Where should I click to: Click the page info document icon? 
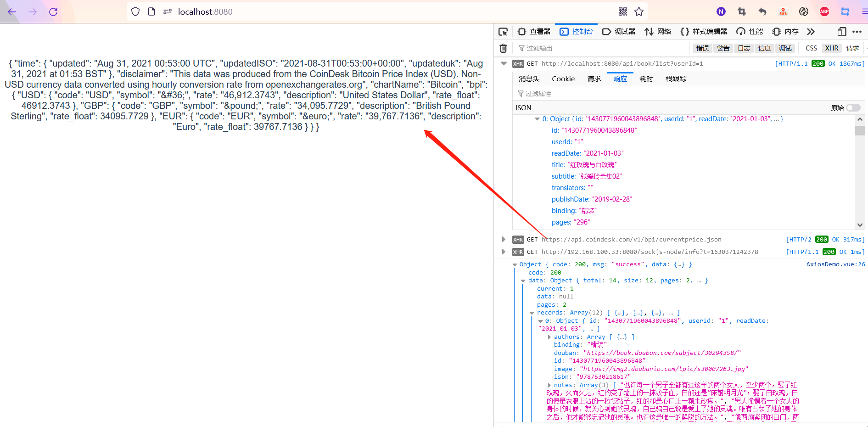(151, 12)
